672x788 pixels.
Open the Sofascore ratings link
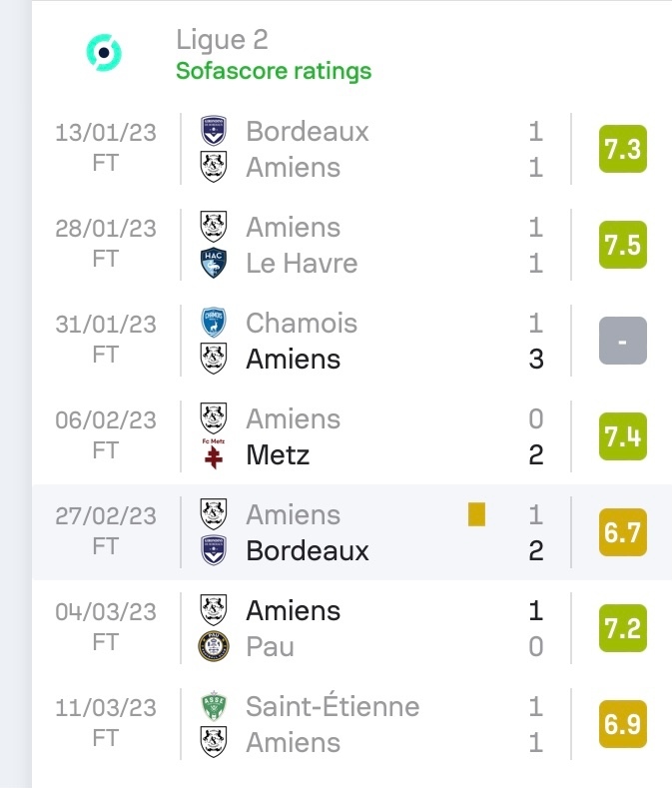pos(274,71)
